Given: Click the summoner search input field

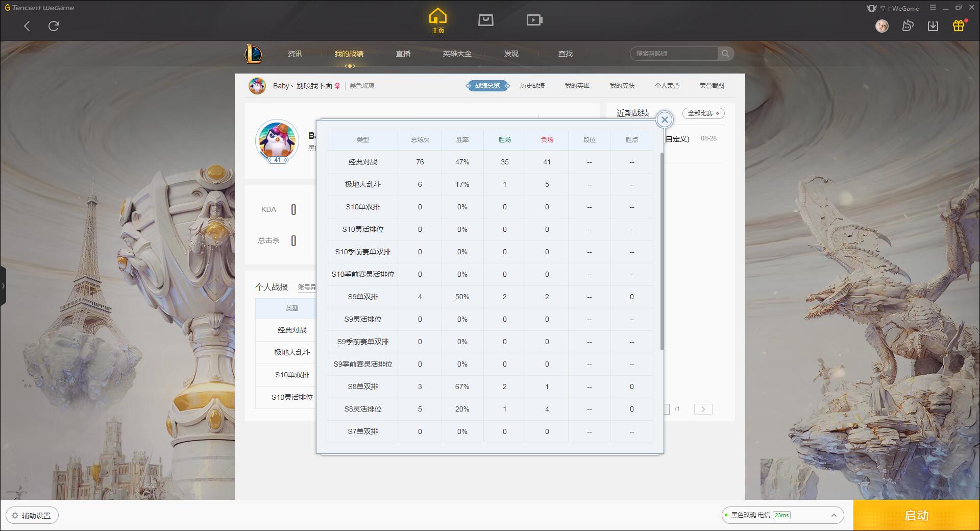Looking at the screenshot, I should (x=674, y=54).
